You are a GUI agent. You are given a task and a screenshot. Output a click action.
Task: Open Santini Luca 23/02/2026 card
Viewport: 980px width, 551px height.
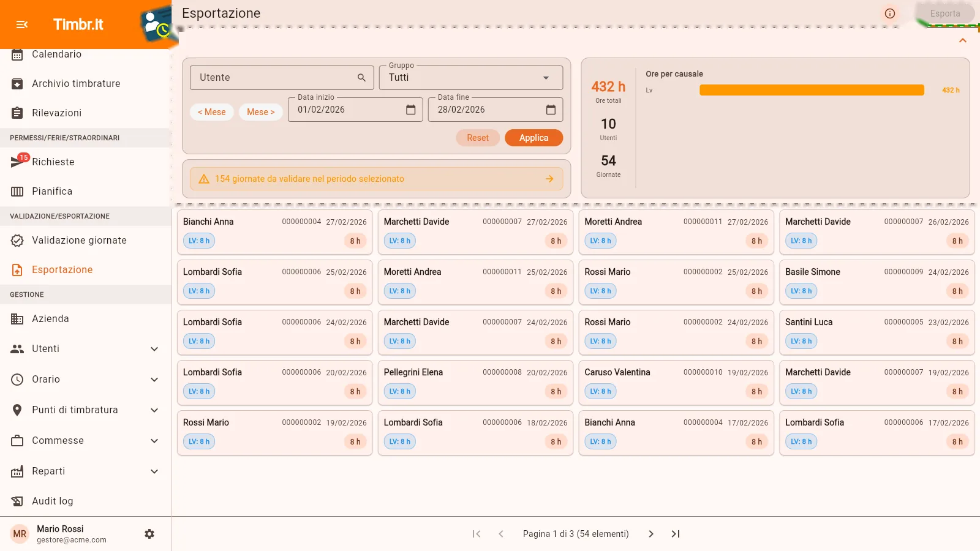coord(877,332)
